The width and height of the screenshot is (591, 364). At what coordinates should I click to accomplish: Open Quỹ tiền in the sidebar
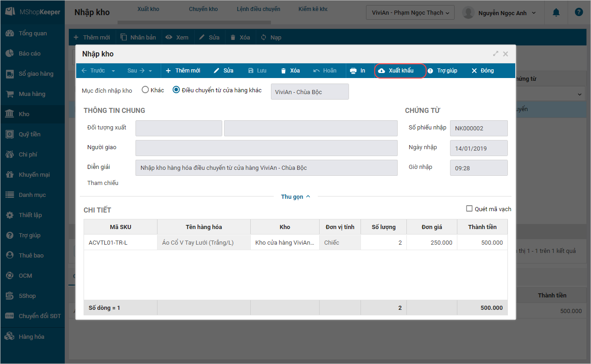(x=32, y=134)
